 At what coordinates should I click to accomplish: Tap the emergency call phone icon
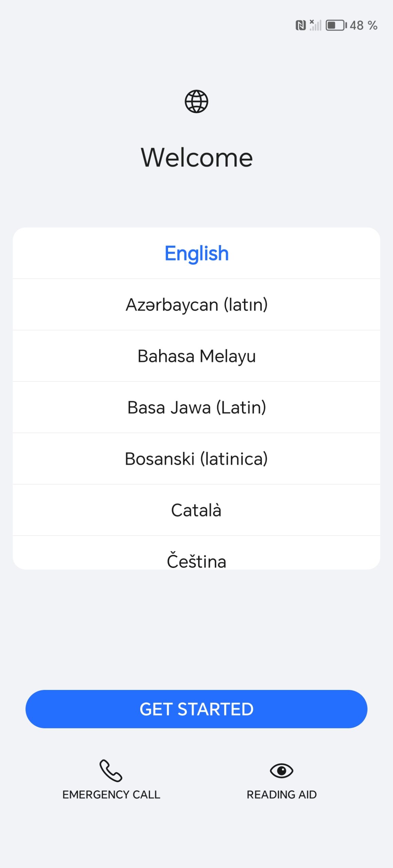111,770
